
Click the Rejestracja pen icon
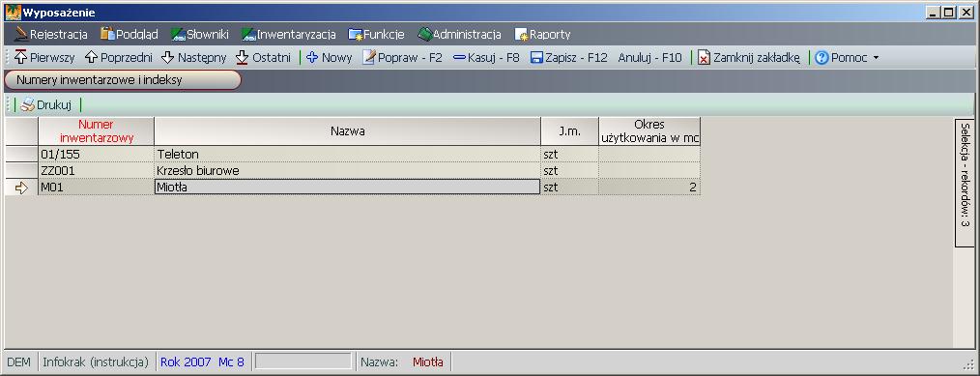click(x=21, y=35)
